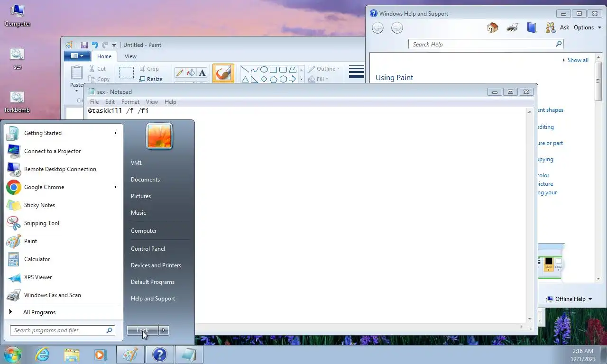Click the Brushes tool in Paint
Screen dimensions: 607x364
point(223,73)
